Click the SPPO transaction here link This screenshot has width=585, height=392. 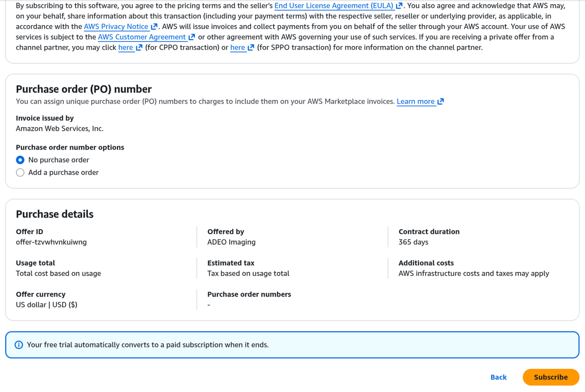(237, 48)
